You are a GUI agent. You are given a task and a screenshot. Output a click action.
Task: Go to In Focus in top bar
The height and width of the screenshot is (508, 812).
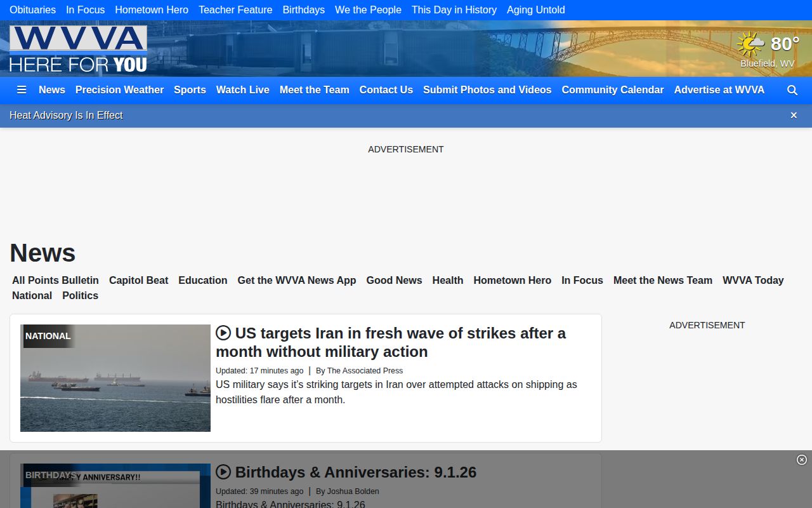click(x=85, y=10)
